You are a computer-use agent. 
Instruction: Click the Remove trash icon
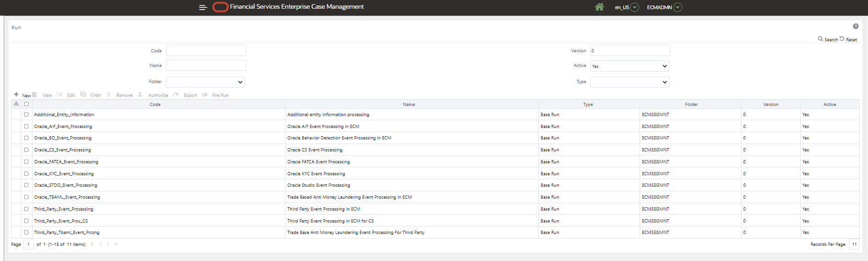coord(109,94)
